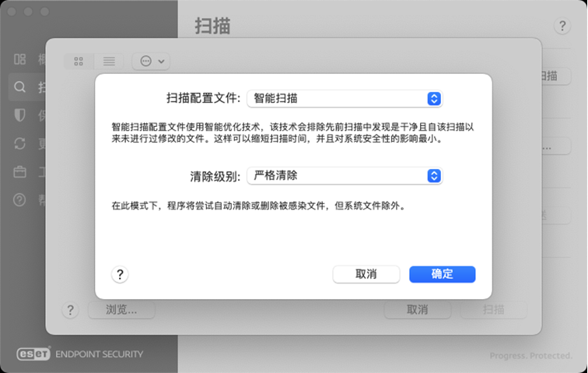Open help at top right of main window

562,26
